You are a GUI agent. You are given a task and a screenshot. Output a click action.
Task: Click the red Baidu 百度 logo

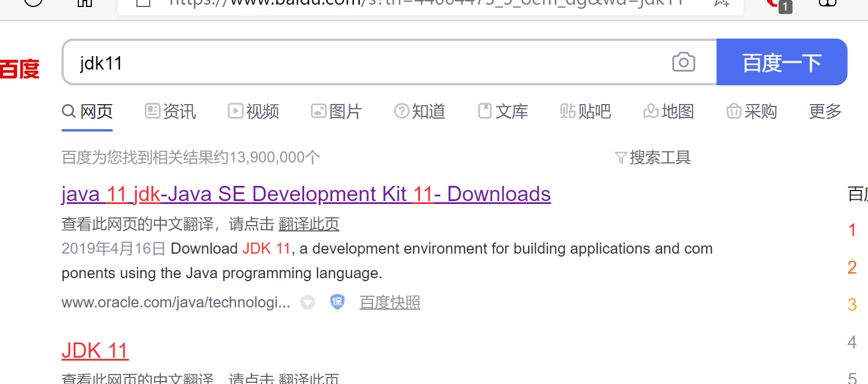point(19,69)
